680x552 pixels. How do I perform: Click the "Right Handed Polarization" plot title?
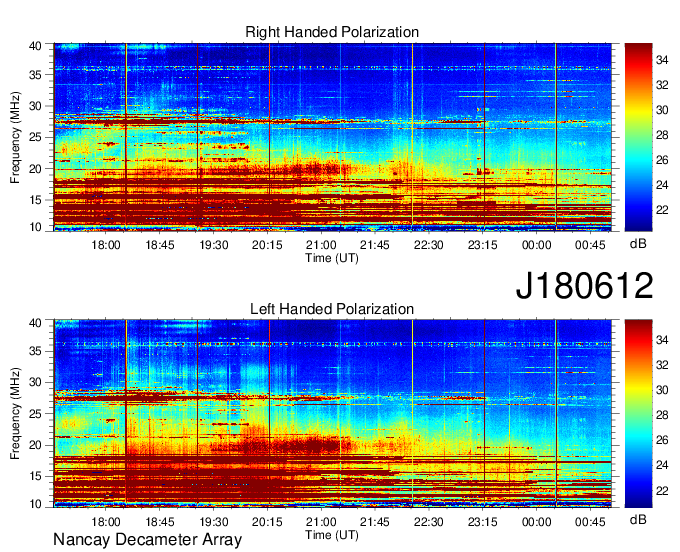click(x=332, y=32)
